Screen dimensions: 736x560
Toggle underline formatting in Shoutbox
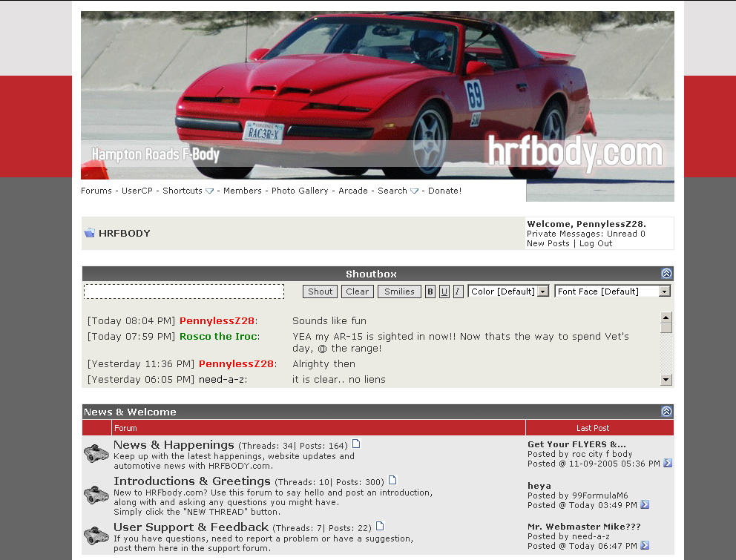(444, 291)
